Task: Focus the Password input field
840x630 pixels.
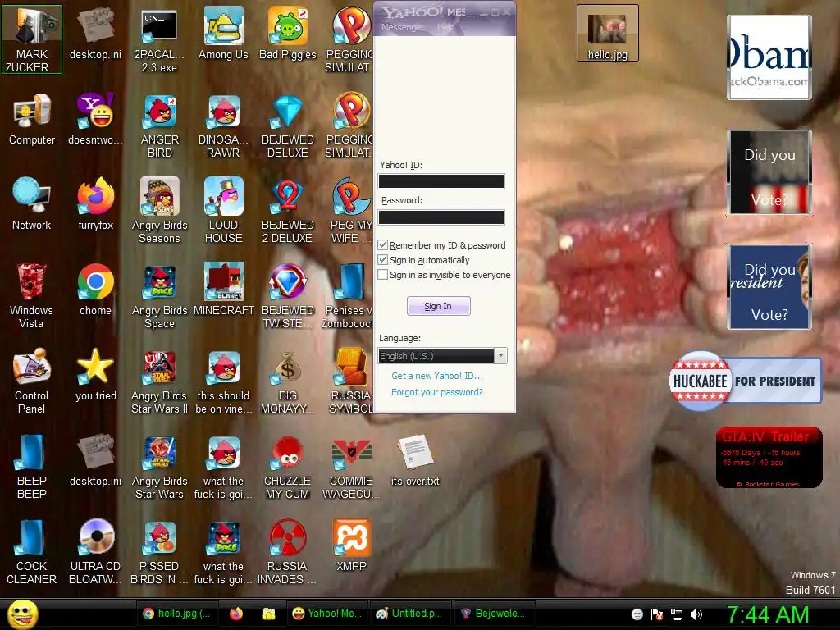Action: click(441, 217)
